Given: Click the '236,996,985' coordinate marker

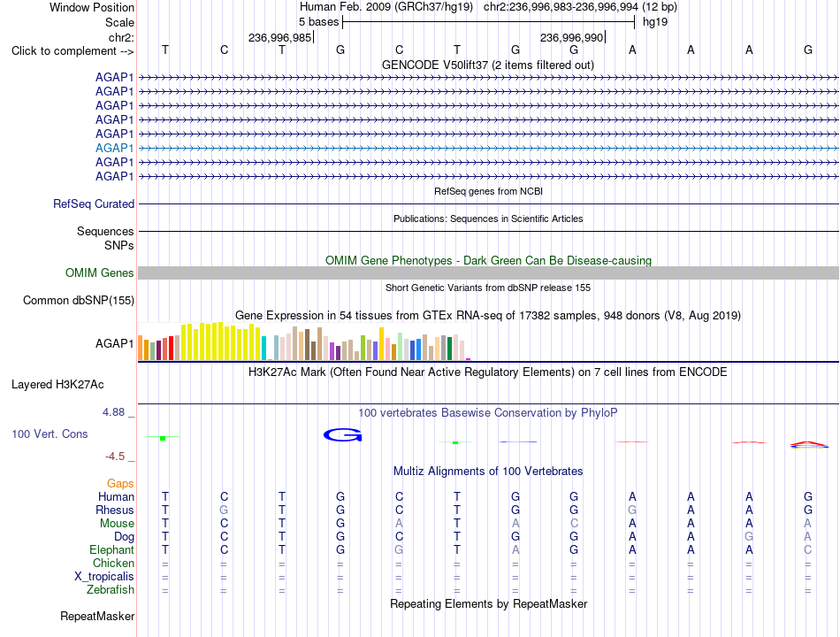Looking at the screenshot, I should (279, 37).
